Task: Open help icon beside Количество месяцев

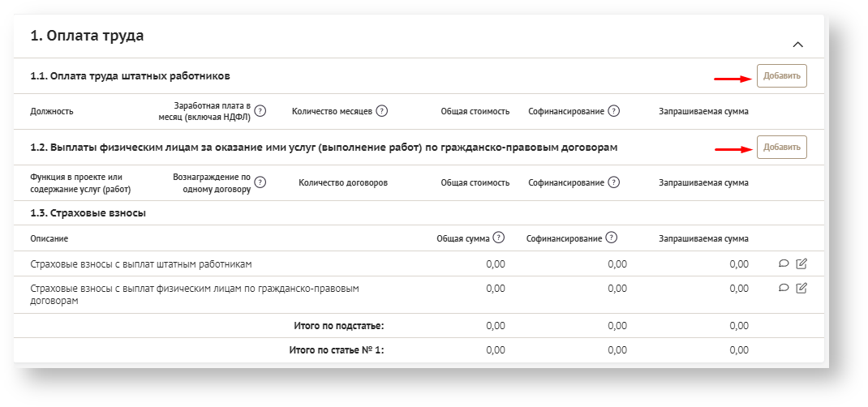Action: tap(381, 111)
